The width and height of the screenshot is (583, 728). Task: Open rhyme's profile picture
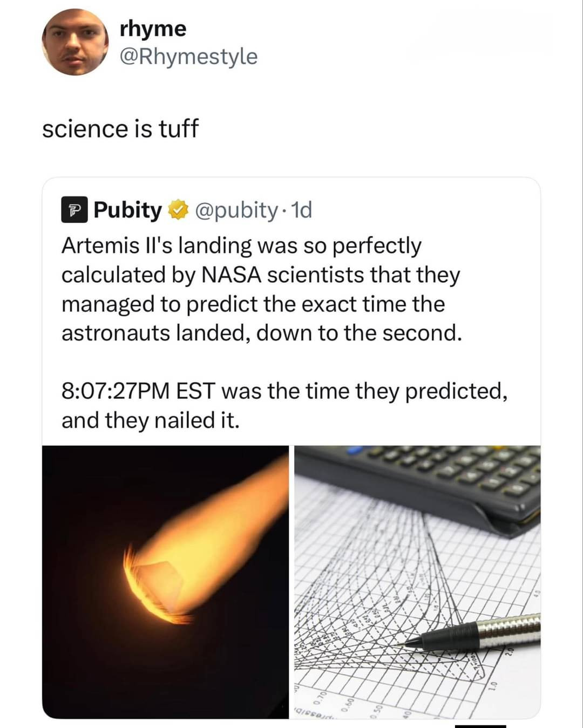point(75,42)
